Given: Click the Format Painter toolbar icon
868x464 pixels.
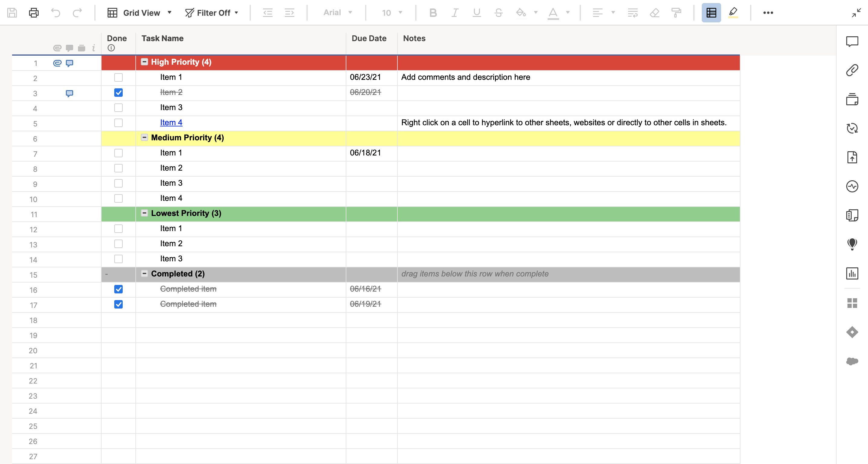Looking at the screenshot, I should (676, 13).
